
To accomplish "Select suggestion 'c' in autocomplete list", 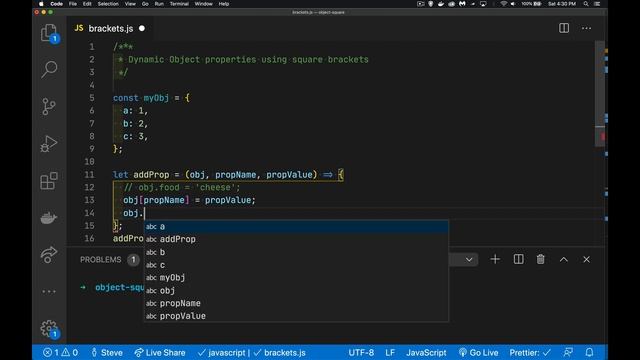I will point(296,265).
